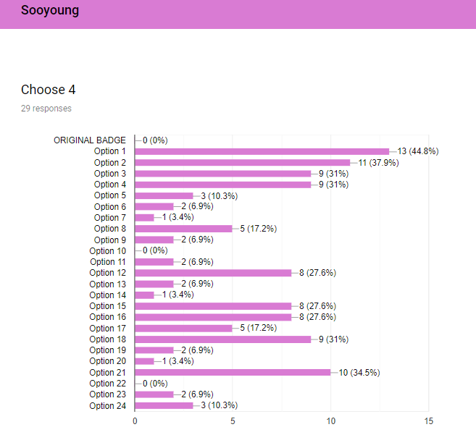Click the Sooyoung section header title
The width and height of the screenshot is (476, 448).
coord(50,10)
